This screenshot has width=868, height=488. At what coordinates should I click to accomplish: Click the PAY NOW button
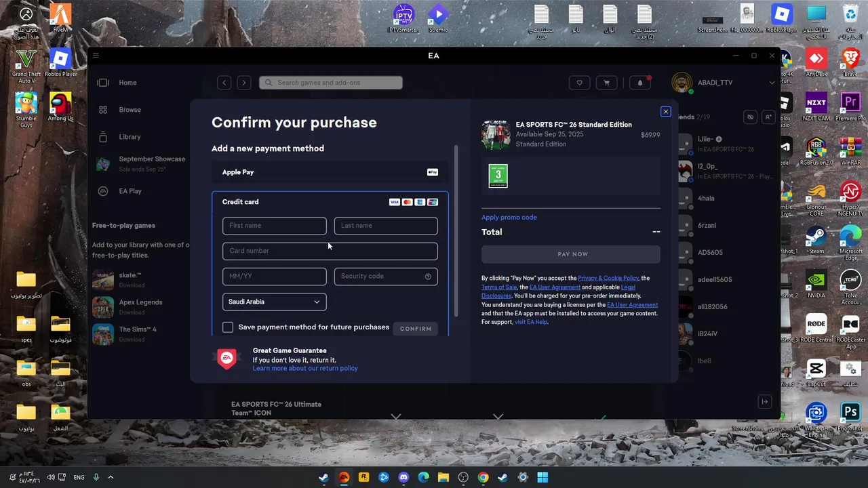coord(571,254)
